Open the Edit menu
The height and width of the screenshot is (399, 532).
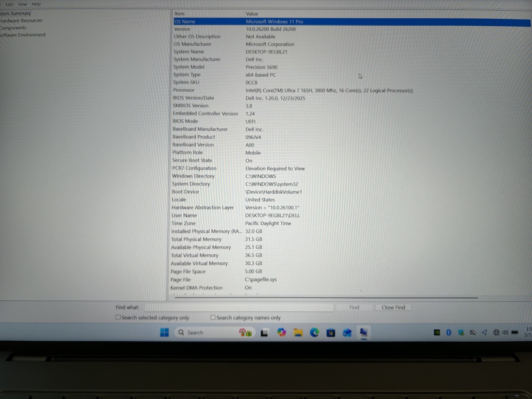pos(9,4)
